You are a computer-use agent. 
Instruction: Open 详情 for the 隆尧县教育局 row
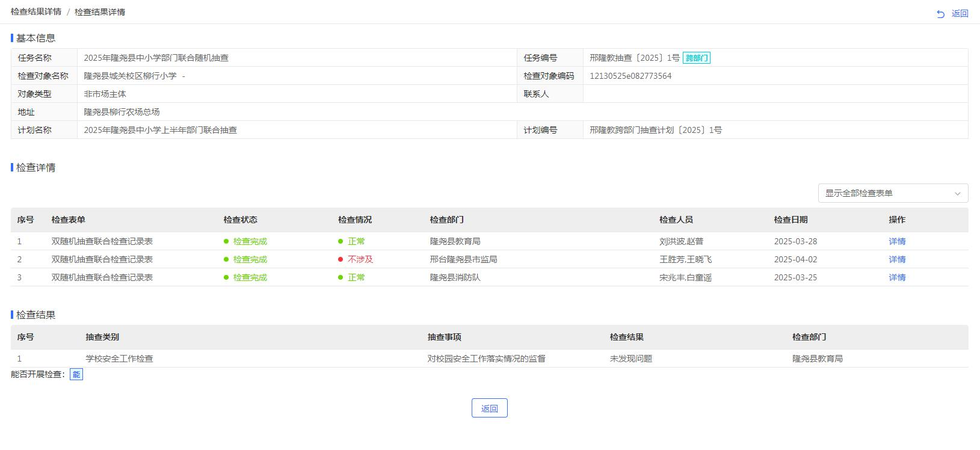click(897, 241)
